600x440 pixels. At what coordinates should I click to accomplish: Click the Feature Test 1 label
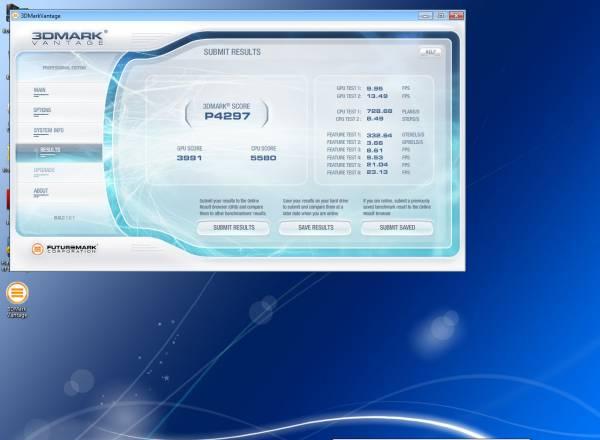click(344, 135)
